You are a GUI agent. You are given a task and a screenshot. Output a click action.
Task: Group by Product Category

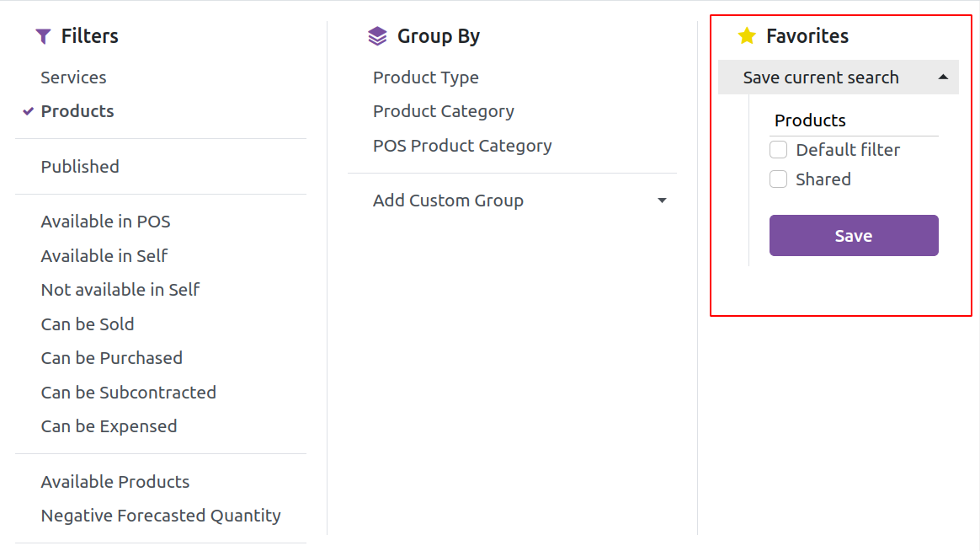point(444,111)
